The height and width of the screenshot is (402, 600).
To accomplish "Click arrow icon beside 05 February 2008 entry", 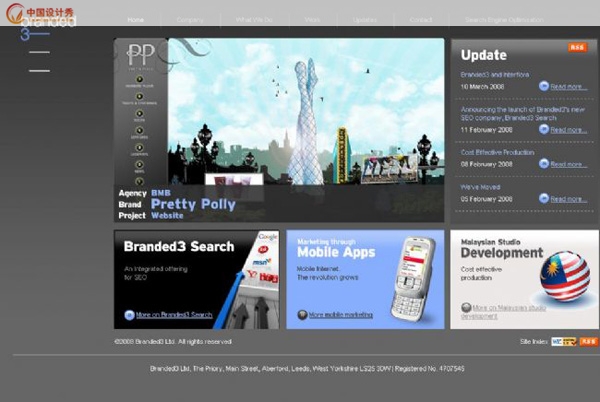I will pos(544,198).
